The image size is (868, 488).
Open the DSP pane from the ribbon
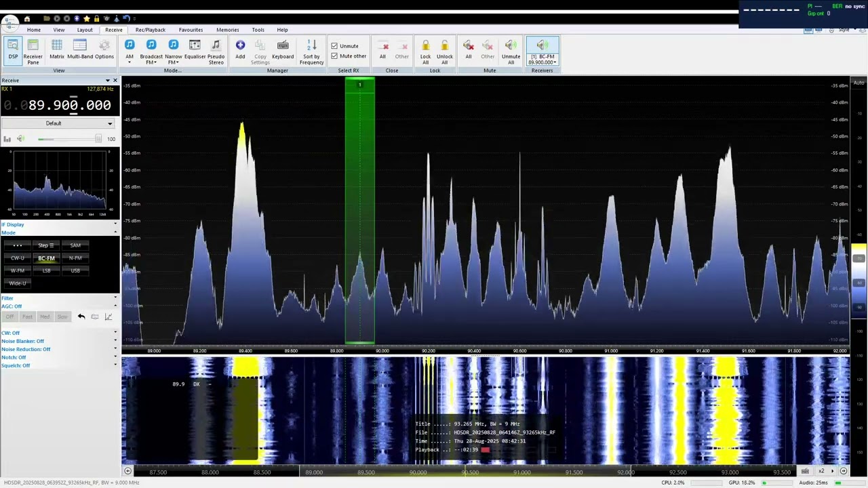pos(13,52)
